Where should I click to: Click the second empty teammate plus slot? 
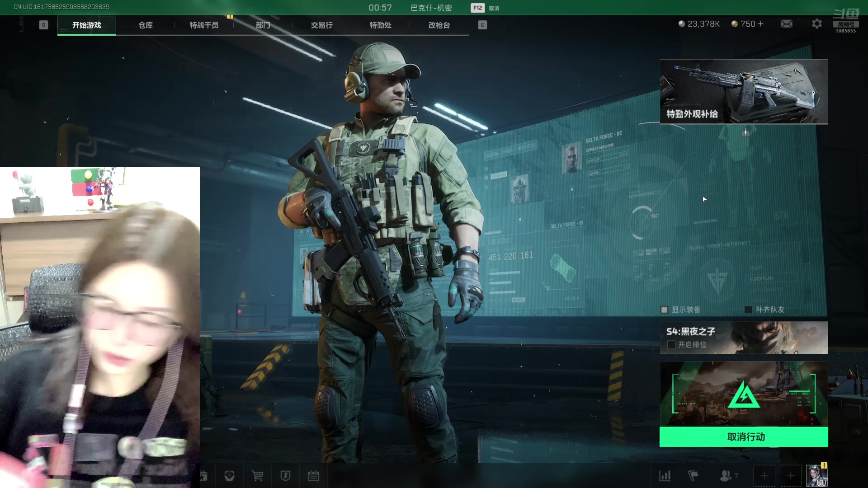point(790,476)
